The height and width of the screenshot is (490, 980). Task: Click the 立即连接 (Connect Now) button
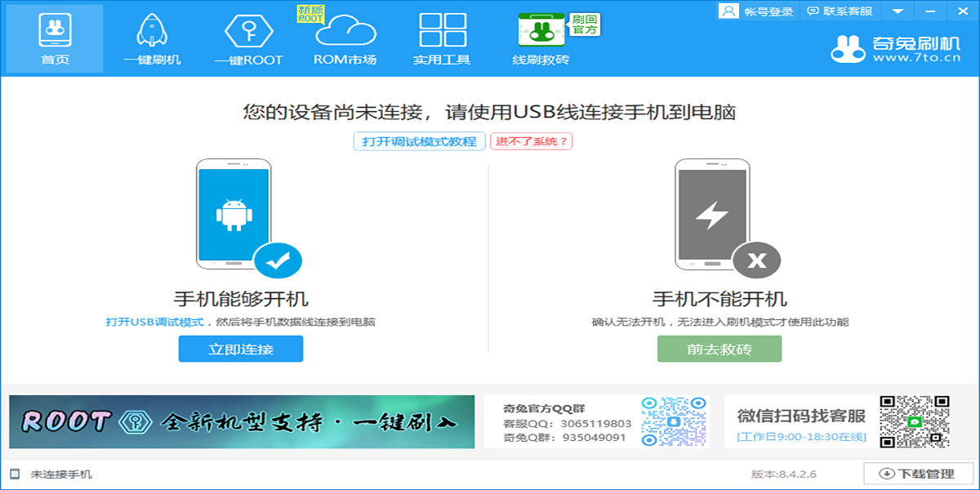tap(240, 349)
